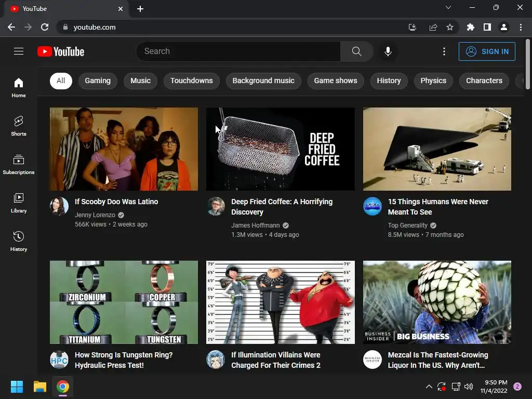This screenshot has width=532, height=399.
Task: Open the YouTube hamburger guide menu
Action: click(19, 51)
